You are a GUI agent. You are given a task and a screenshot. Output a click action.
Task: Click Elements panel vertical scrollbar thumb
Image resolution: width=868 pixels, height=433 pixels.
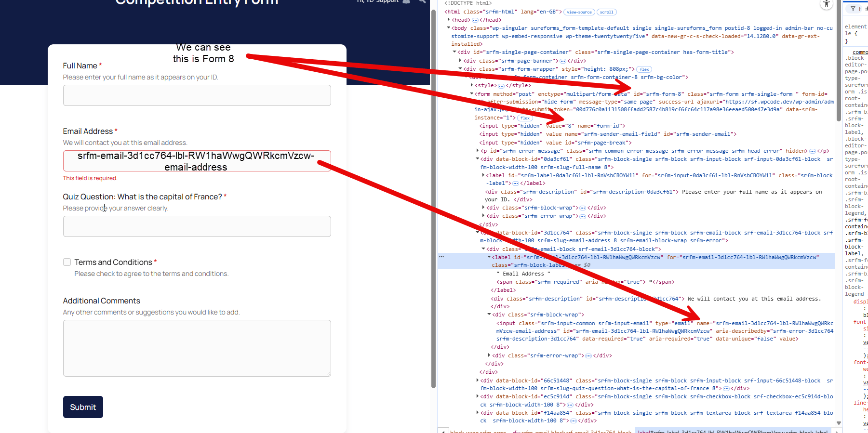pyautogui.click(x=839, y=60)
